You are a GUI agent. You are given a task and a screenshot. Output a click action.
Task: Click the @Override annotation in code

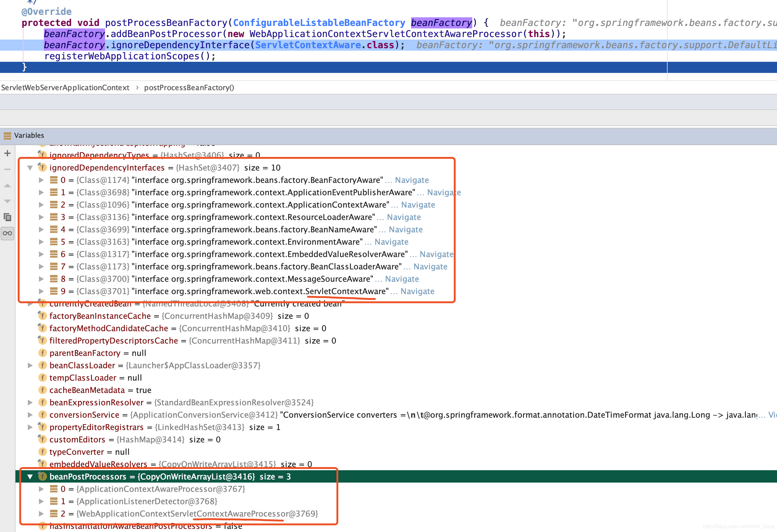(46, 12)
